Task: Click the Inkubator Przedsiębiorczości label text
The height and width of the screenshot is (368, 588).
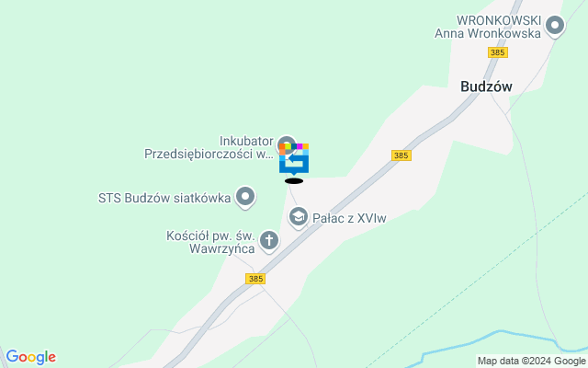Action: pyautogui.click(x=209, y=147)
